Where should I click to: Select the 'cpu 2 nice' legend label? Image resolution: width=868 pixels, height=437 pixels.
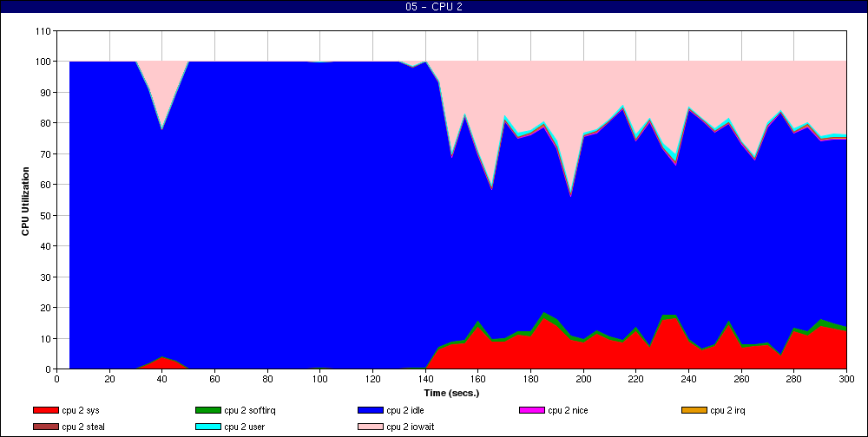(568, 410)
